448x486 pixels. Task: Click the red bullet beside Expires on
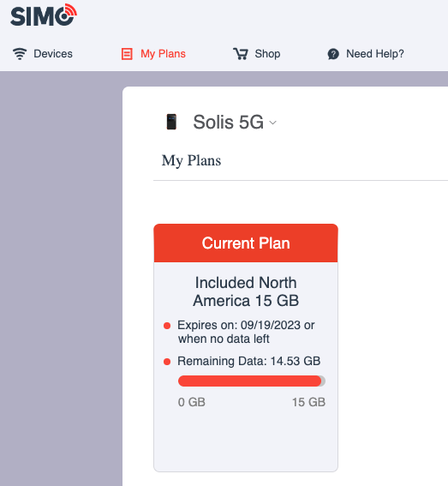click(x=167, y=326)
